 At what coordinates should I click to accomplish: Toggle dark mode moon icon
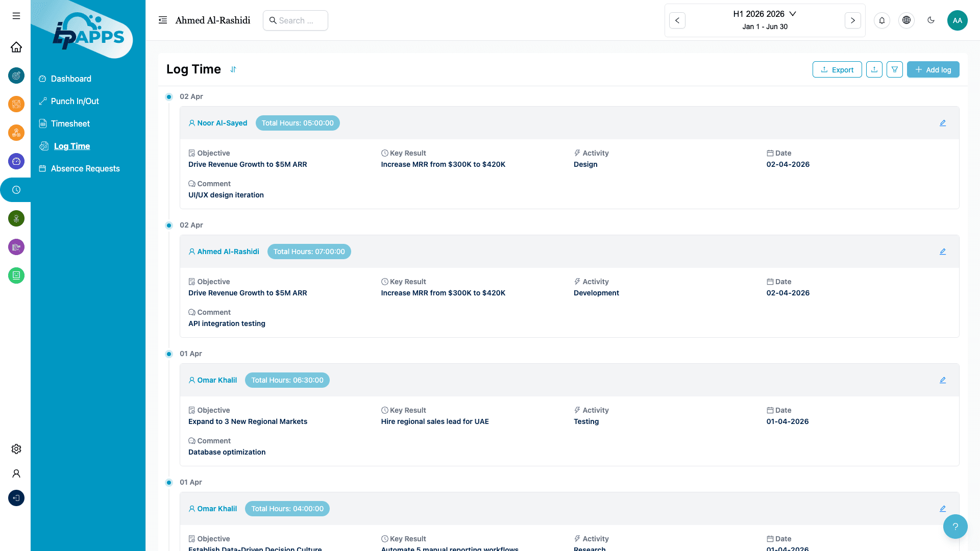(x=930, y=20)
